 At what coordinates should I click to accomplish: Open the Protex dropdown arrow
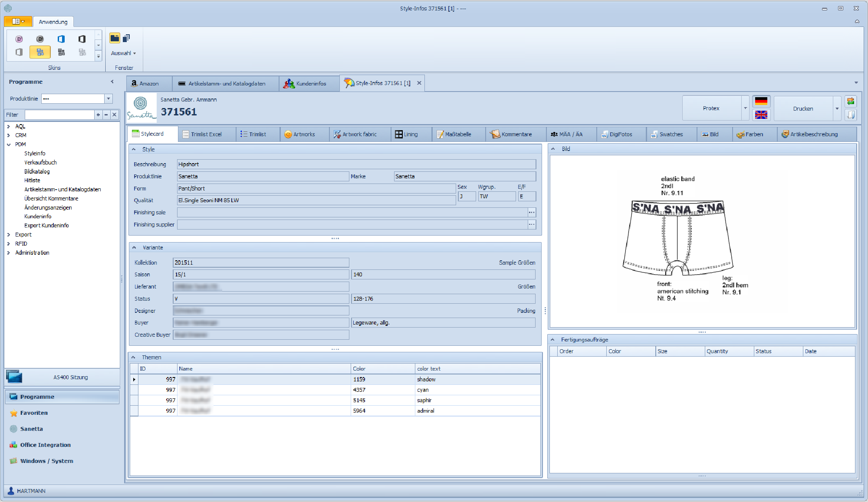(x=745, y=108)
